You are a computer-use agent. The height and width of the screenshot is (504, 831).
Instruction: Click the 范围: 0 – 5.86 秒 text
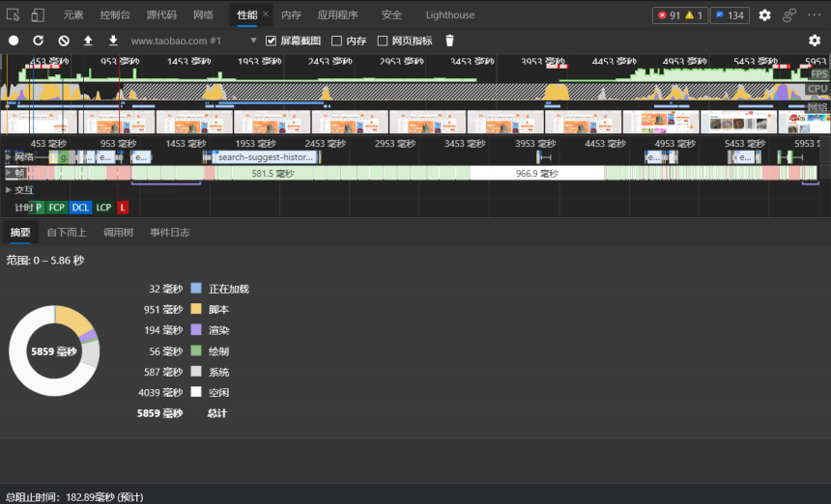coord(45,260)
